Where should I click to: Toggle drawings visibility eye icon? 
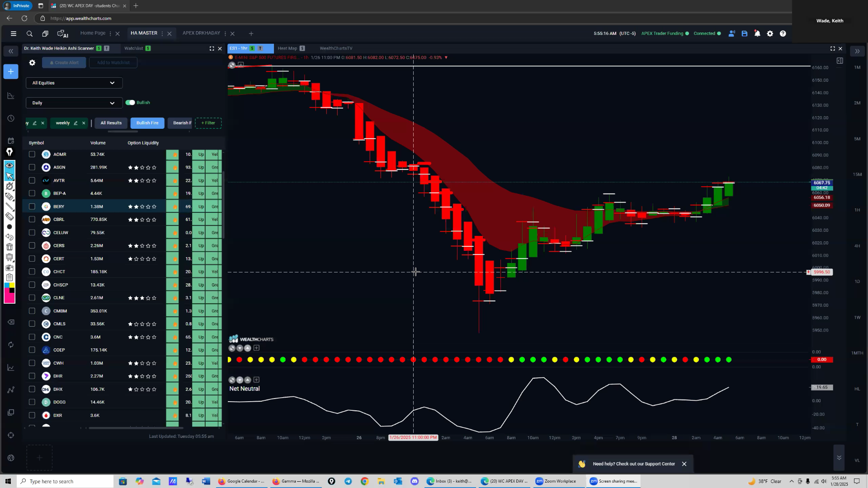coord(9,165)
